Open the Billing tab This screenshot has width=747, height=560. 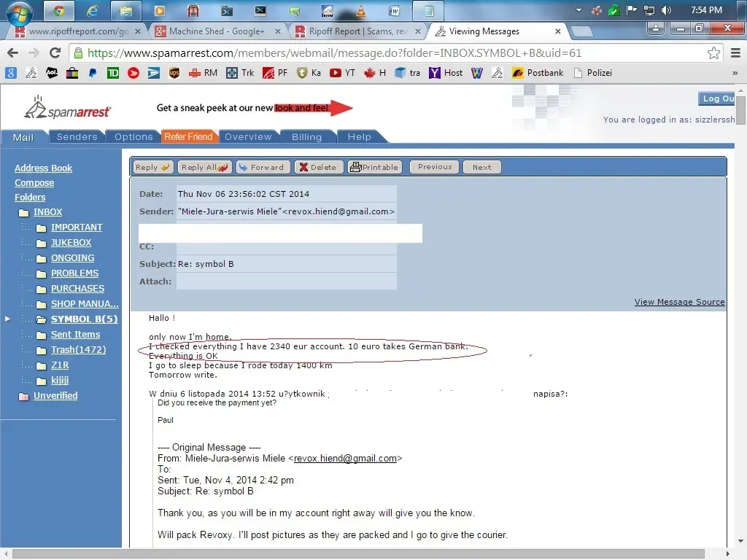pos(306,137)
